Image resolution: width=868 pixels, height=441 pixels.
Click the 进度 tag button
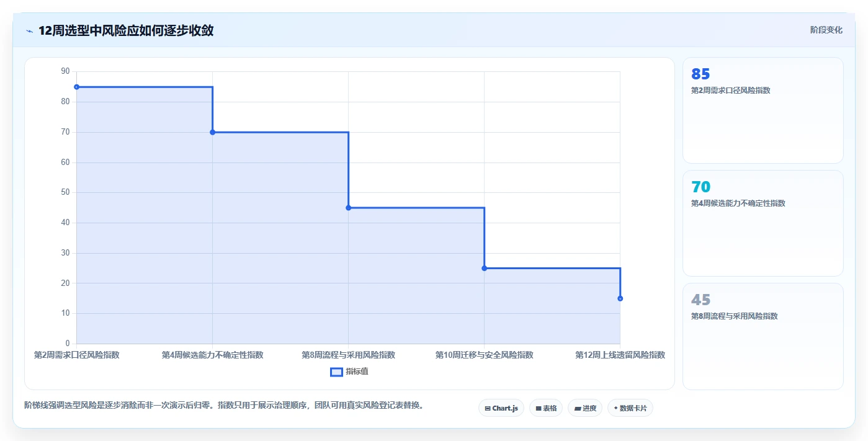585,408
